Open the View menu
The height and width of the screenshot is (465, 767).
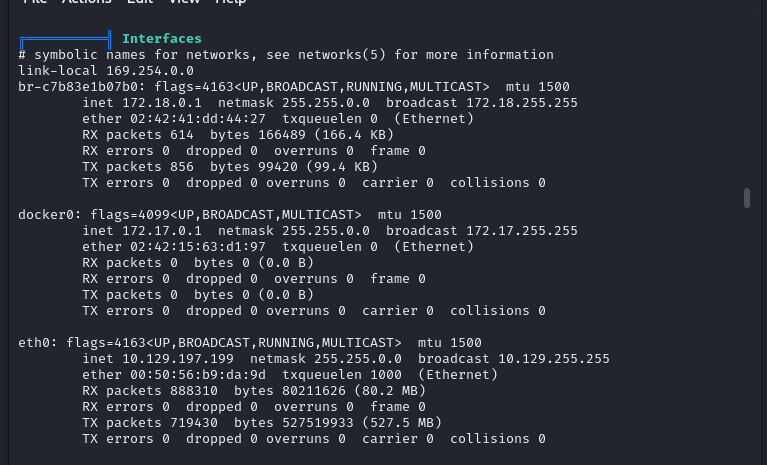(x=184, y=2)
